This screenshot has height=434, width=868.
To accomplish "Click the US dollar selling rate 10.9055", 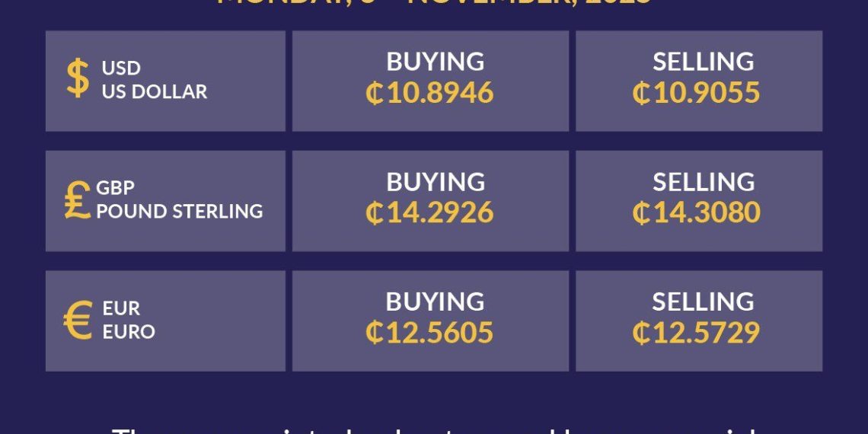I will 707,93.
